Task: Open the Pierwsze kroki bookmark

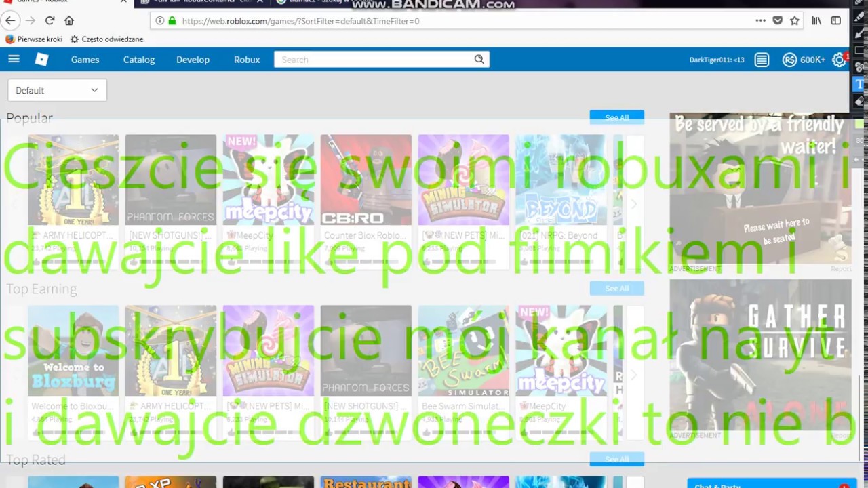Action: tap(34, 39)
